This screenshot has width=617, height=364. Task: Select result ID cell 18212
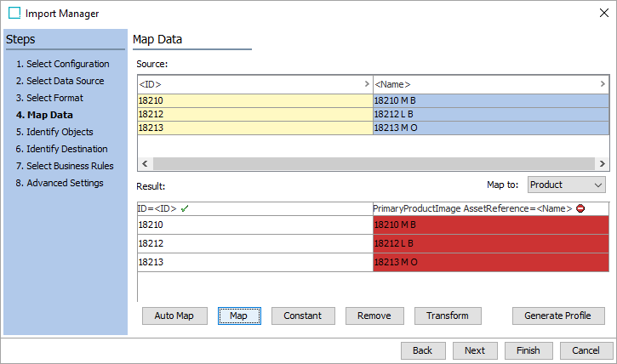click(x=255, y=244)
